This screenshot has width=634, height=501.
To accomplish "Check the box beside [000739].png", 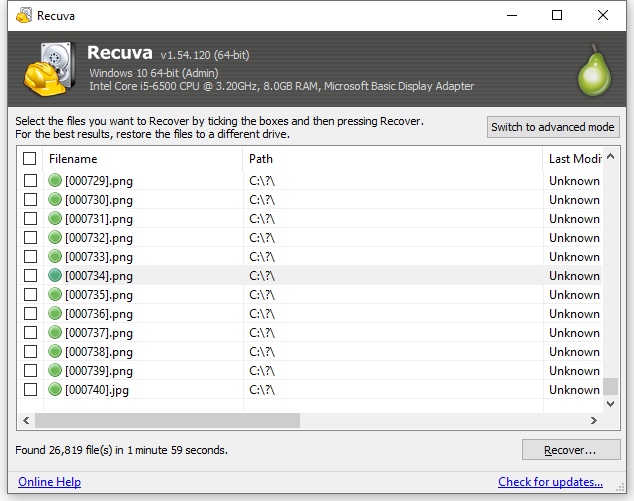I will point(30,371).
